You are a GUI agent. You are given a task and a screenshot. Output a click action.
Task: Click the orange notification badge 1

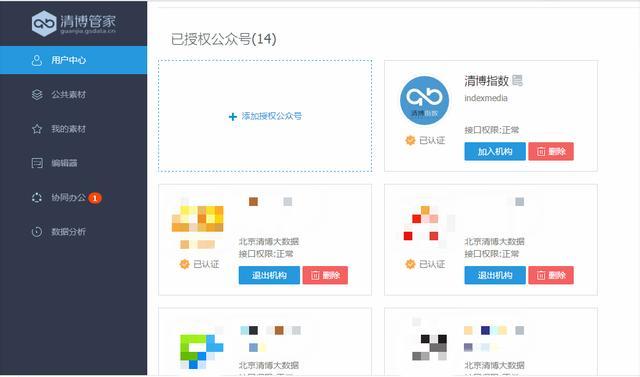tap(95, 198)
